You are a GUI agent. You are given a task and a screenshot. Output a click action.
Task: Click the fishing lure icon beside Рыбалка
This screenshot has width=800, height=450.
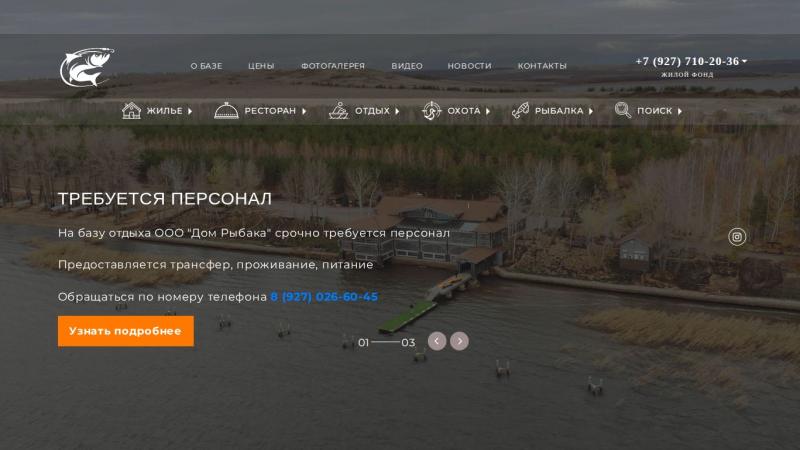pyautogui.click(x=520, y=111)
